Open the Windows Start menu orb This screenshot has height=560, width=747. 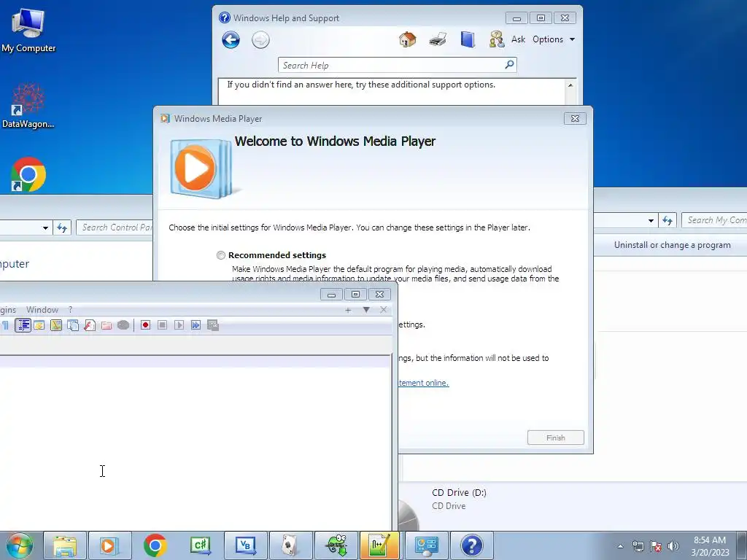coord(20,545)
